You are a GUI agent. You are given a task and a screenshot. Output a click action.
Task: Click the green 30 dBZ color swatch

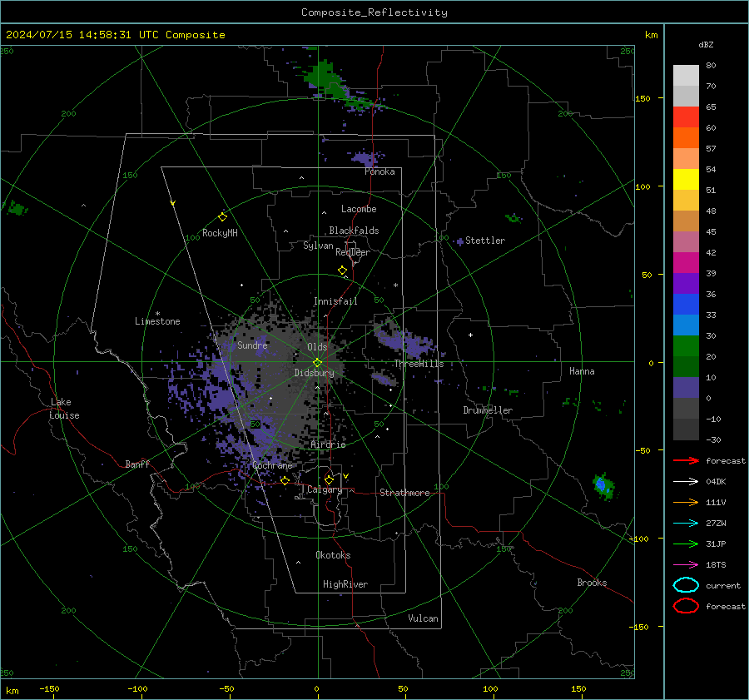click(x=686, y=346)
